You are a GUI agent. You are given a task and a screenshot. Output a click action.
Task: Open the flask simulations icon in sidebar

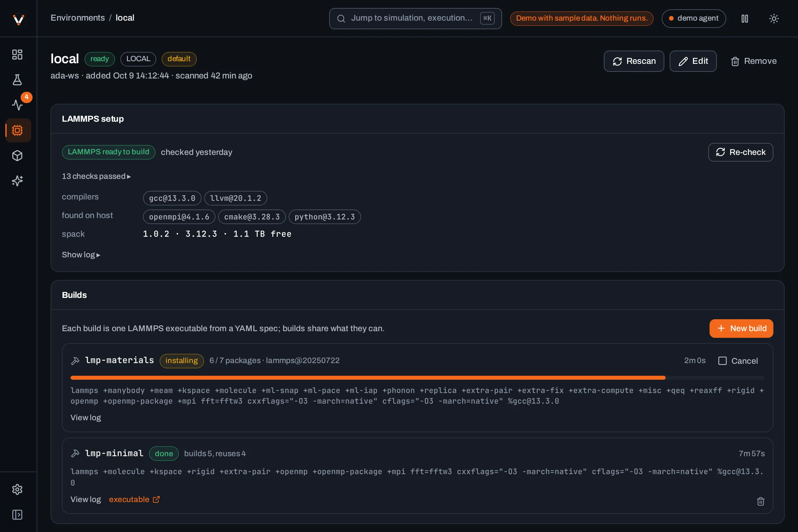17,80
